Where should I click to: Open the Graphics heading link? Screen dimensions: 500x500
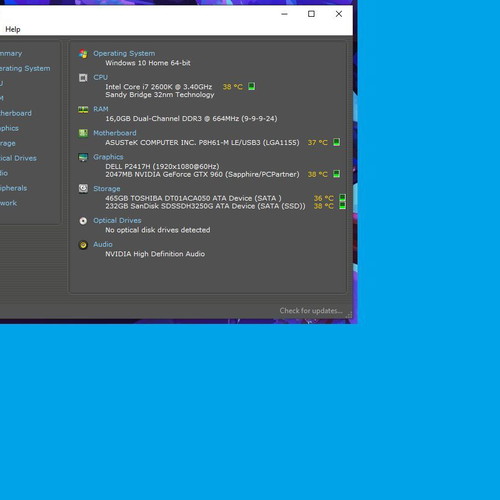(108, 157)
